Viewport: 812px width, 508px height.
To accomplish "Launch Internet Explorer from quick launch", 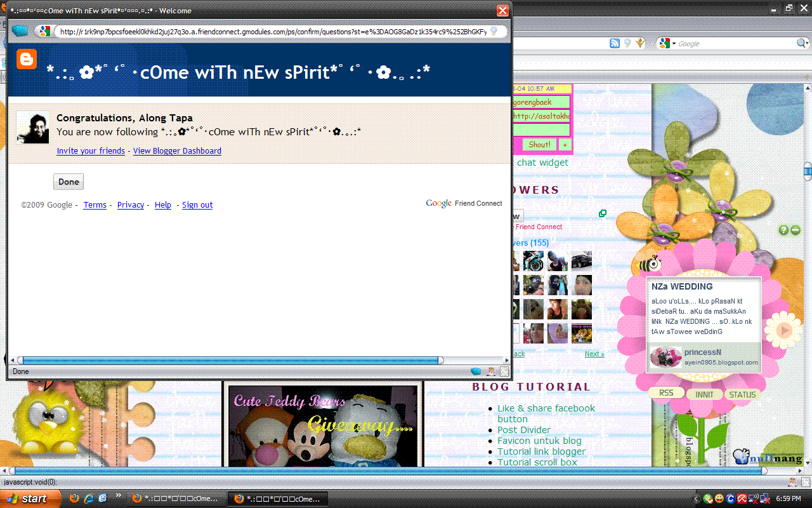I will (89, 498).
